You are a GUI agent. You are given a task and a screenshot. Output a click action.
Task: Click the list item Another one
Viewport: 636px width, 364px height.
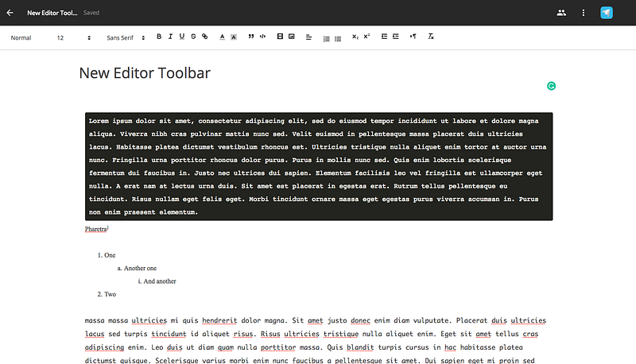(x=140, y=269)
